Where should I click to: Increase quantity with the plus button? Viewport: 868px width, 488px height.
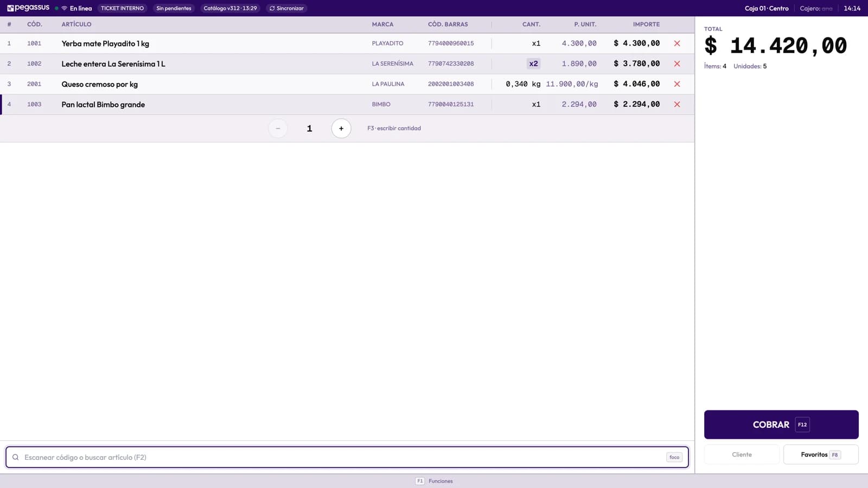pos(341,129)
